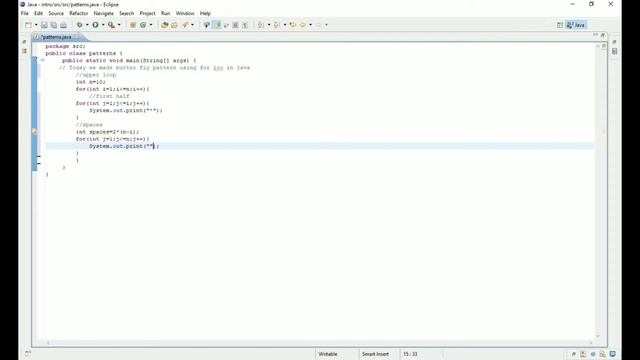This screenshot has width=640, height=360.
Task: Click the Previous Annotation toolbar icon
Action: point(277,25)
